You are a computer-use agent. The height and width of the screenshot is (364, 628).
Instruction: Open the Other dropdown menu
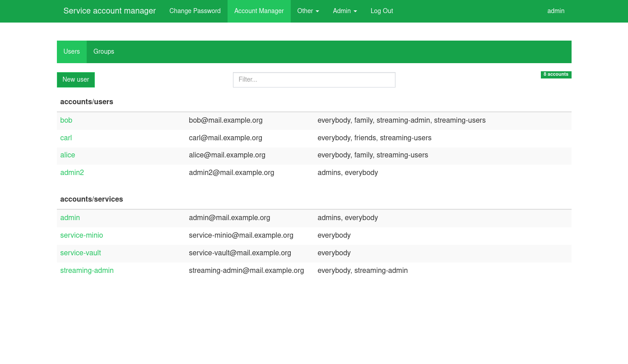click(x=308, y=11)
